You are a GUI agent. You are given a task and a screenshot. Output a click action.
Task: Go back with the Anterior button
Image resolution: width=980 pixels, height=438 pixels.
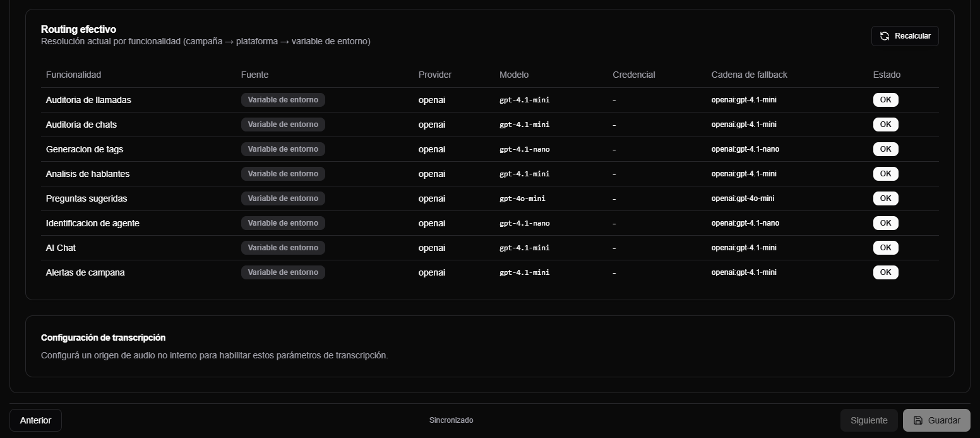pyautogui.click(x=35, y=420)
